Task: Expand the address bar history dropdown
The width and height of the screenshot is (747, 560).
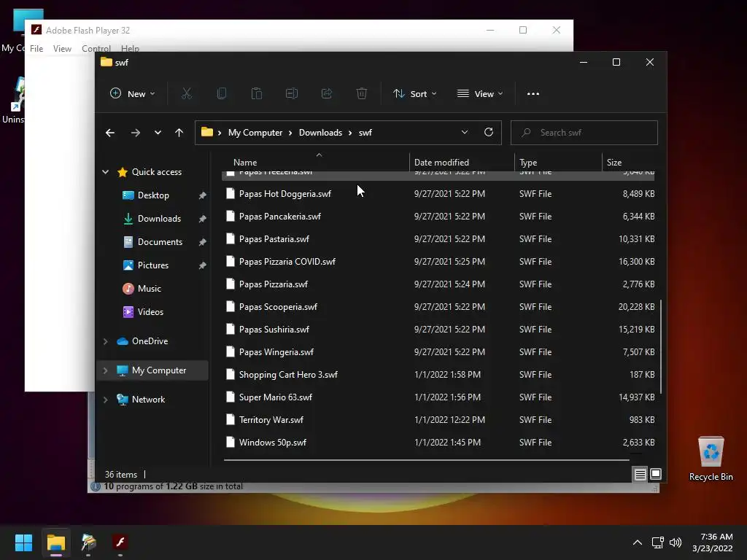Action: point(465,133)
